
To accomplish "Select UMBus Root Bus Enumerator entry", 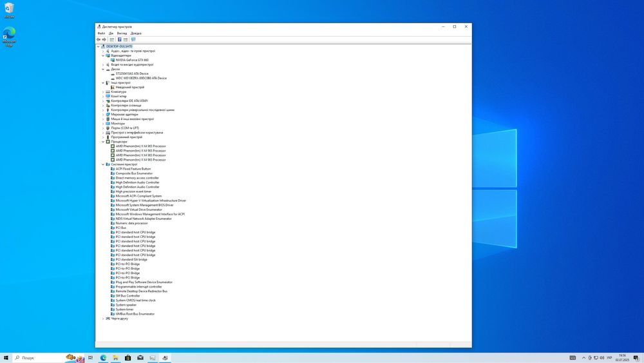I will pyautogui.click(x=135, y=313).
